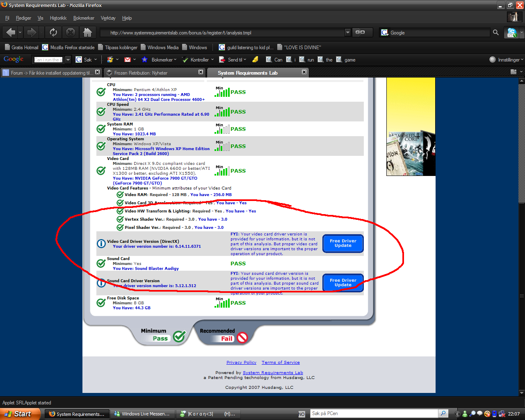Expand the Bokmerker dropdown in Google toolbar
The width and height of the screenshot is (525, 420).
coord(175,59)
